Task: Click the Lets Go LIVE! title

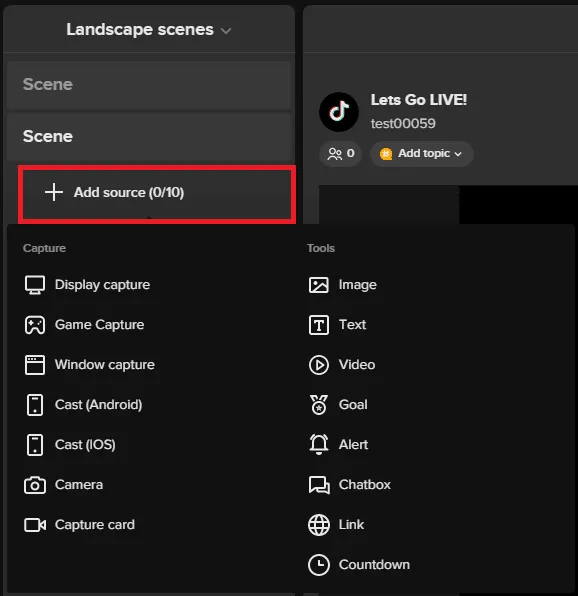Action: [x=418, y=100]
